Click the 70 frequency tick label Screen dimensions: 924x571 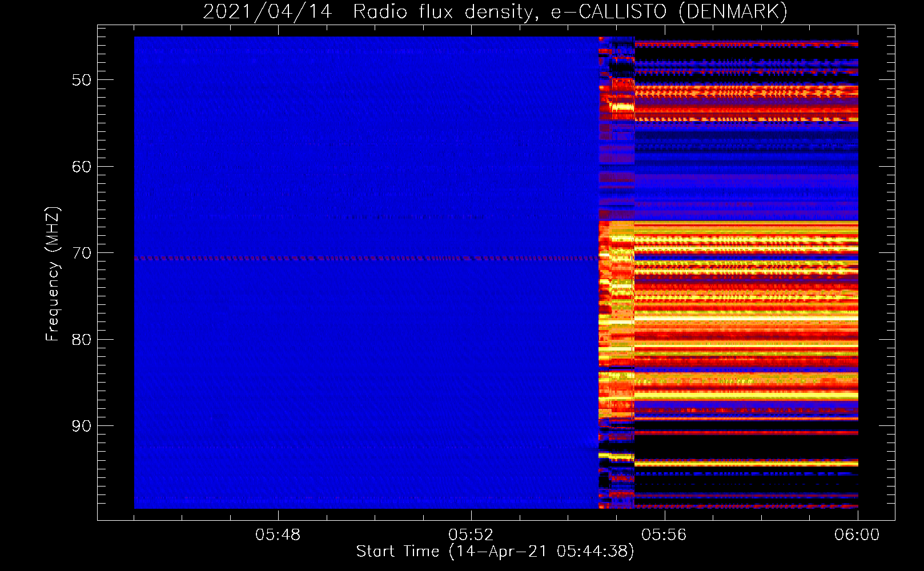coord(81,253)
